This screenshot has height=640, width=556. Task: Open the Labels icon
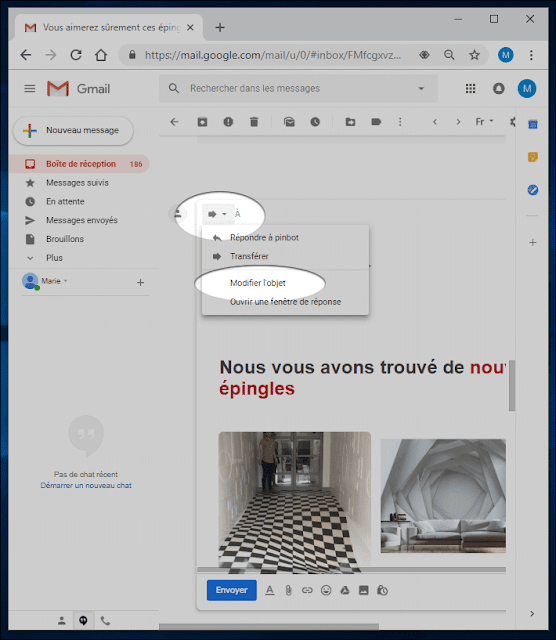click(x=376, y=122)
